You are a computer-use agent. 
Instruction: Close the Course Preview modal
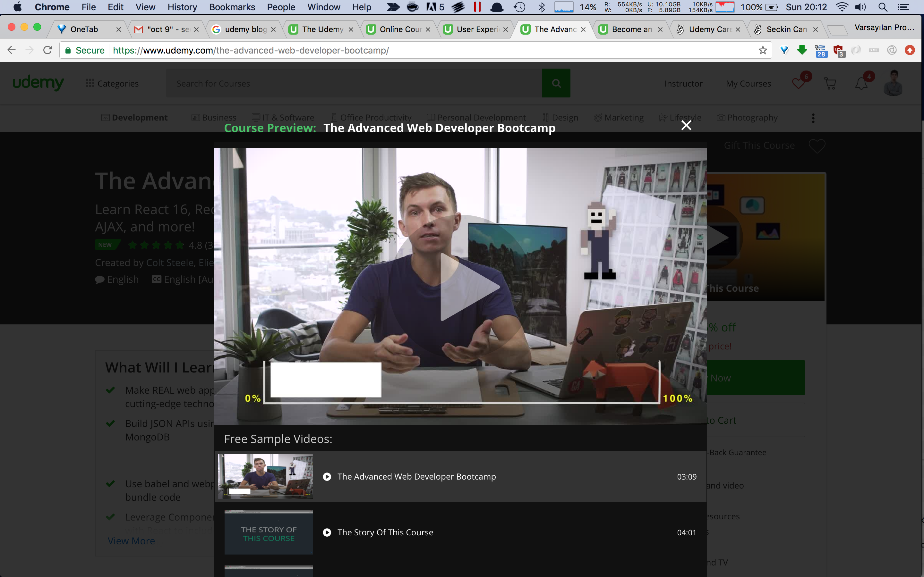686,125
